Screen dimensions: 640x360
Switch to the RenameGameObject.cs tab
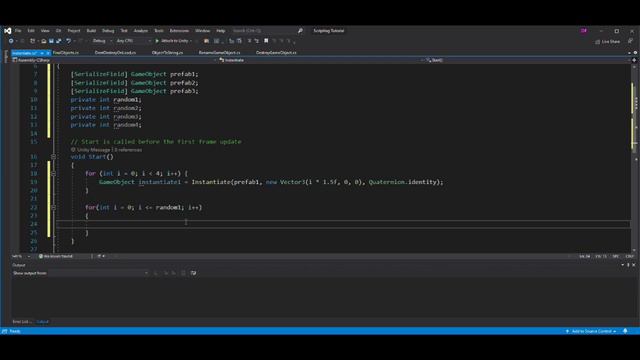coord(220,53)
